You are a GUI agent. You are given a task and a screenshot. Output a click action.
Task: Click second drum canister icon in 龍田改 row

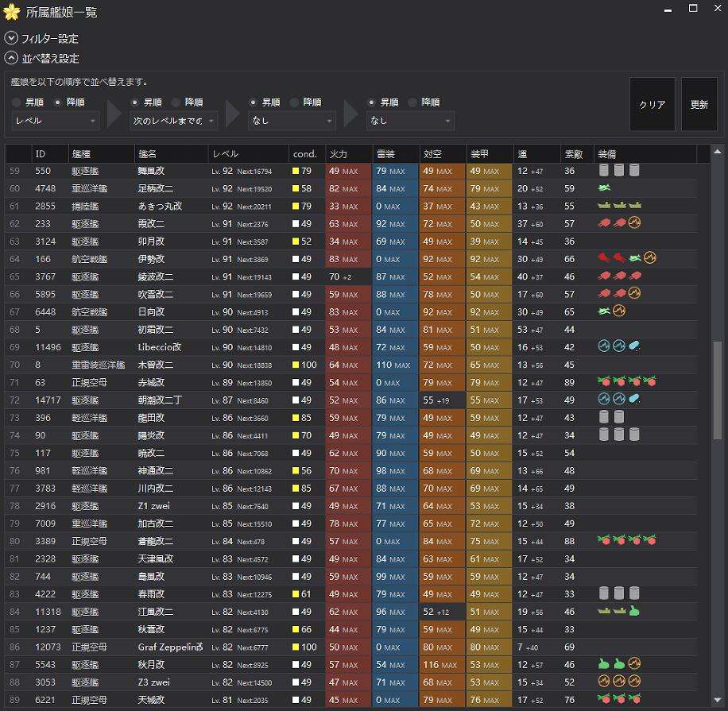pyautogui.click(x=619, y=417)
